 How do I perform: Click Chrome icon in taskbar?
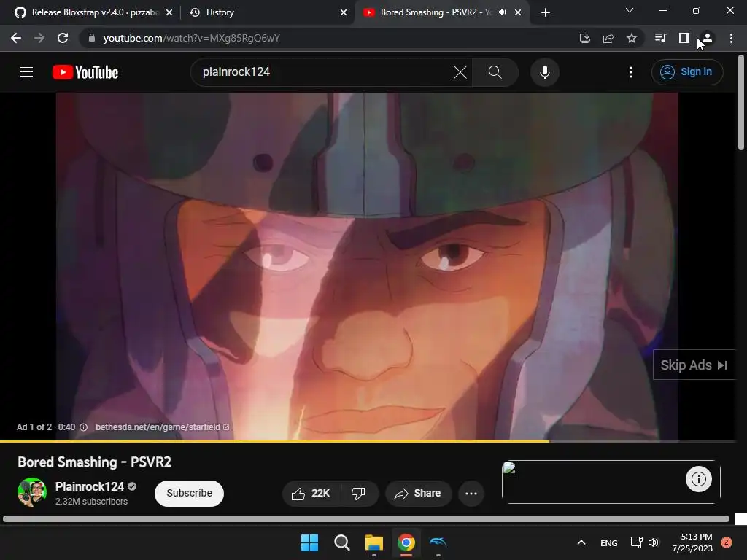(406, 542)
